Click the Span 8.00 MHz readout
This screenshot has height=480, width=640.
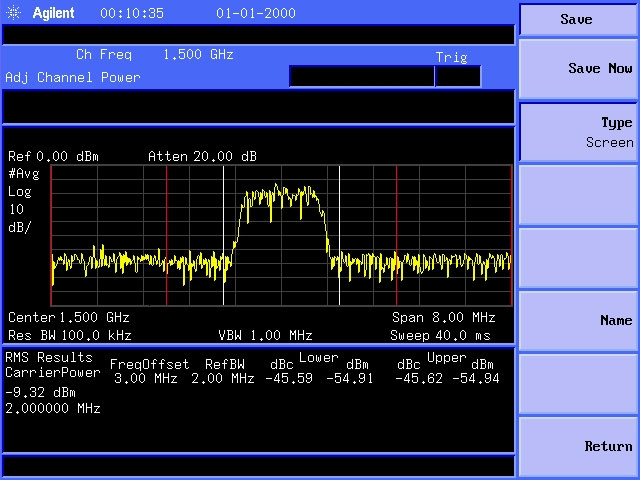click(444, 317)
